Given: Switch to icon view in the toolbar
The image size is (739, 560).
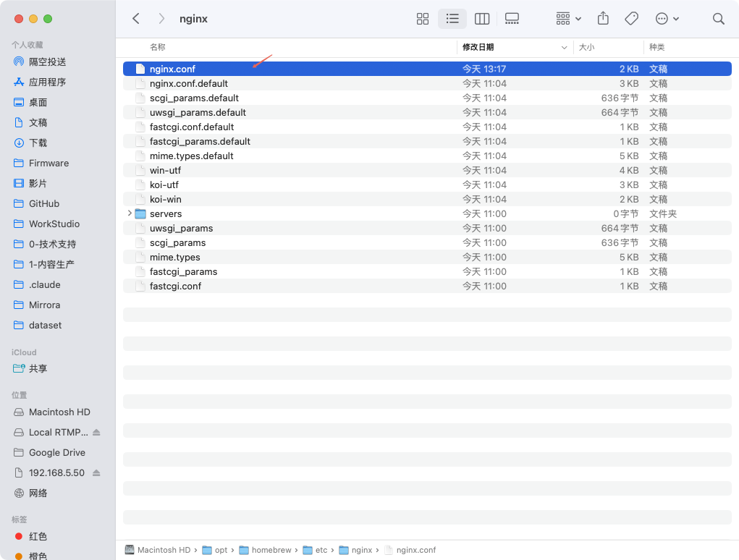Looking at the screenshot, I should point(423,19).
